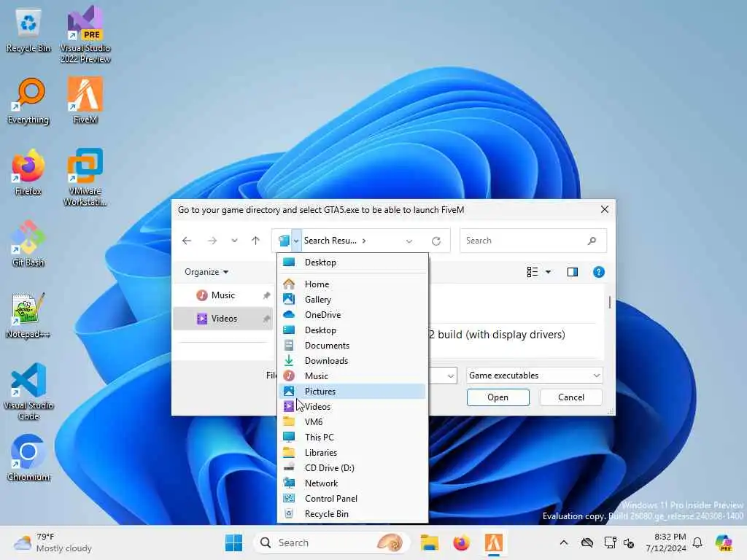Open Visual Studio 2022 Preview desktop shortcut

tap(85, 34)
